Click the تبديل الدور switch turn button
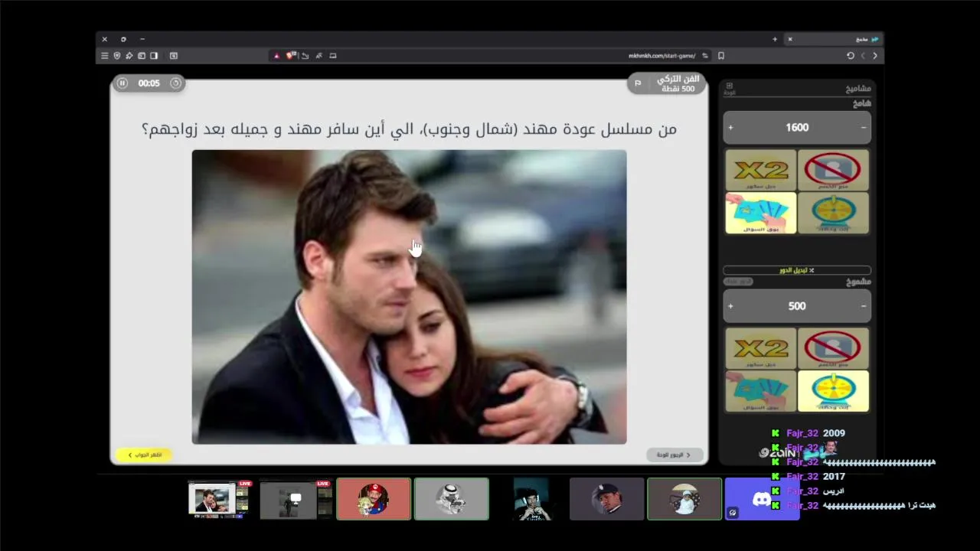 click(x=797, y=270)
